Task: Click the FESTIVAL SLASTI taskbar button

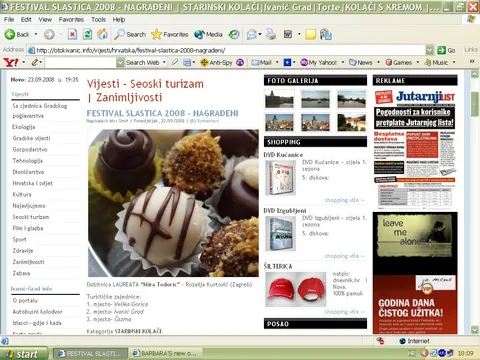Action: (x=91, y=353)
